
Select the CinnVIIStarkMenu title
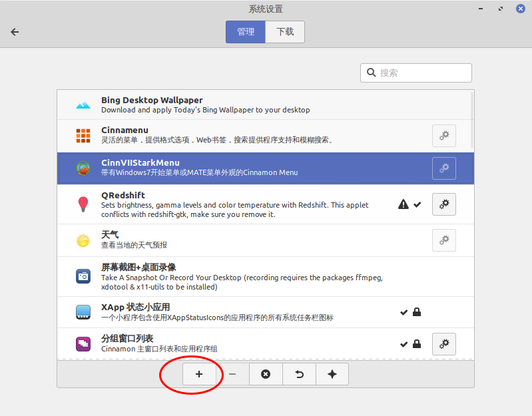[140, 162]
